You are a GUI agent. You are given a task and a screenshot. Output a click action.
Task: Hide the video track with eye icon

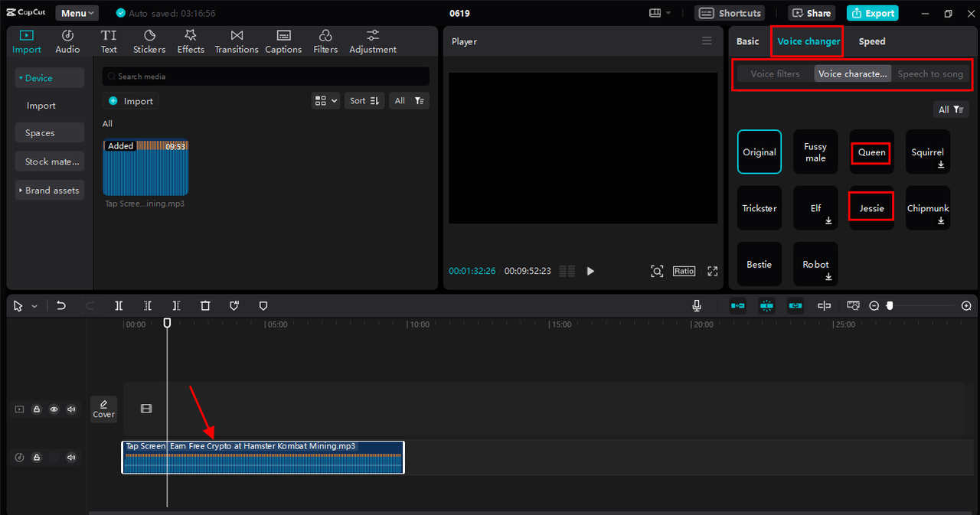tap(54, 409)
